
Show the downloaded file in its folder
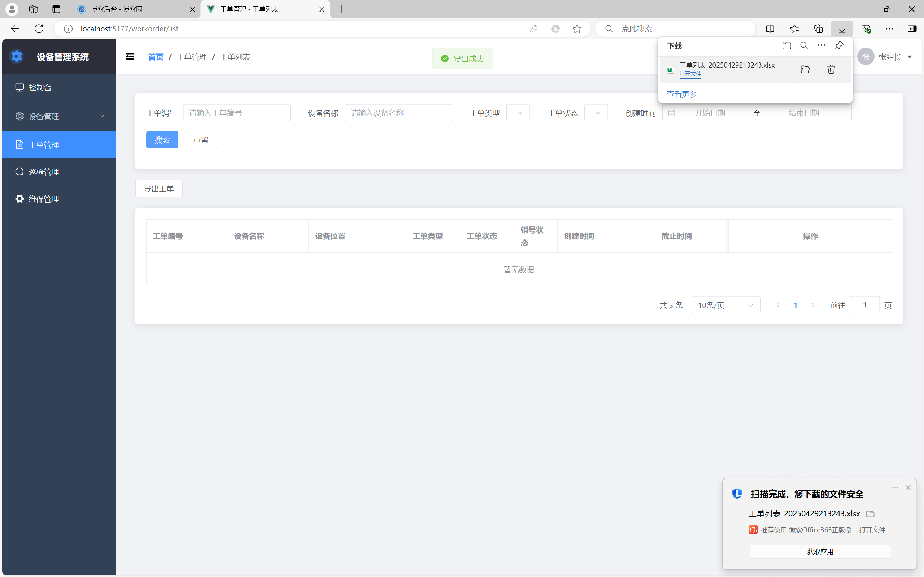pos(805,69)
